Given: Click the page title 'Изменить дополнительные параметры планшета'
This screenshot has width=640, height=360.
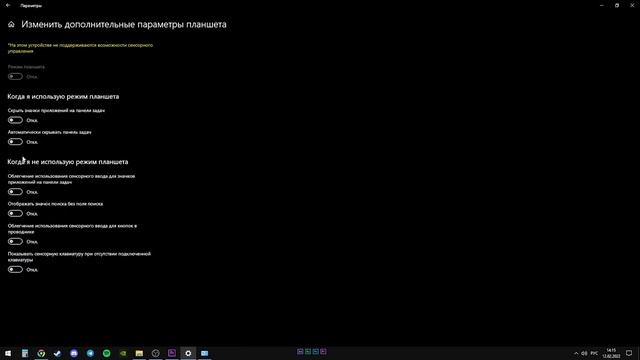Looking at the screenshot, I should [124, 24].
